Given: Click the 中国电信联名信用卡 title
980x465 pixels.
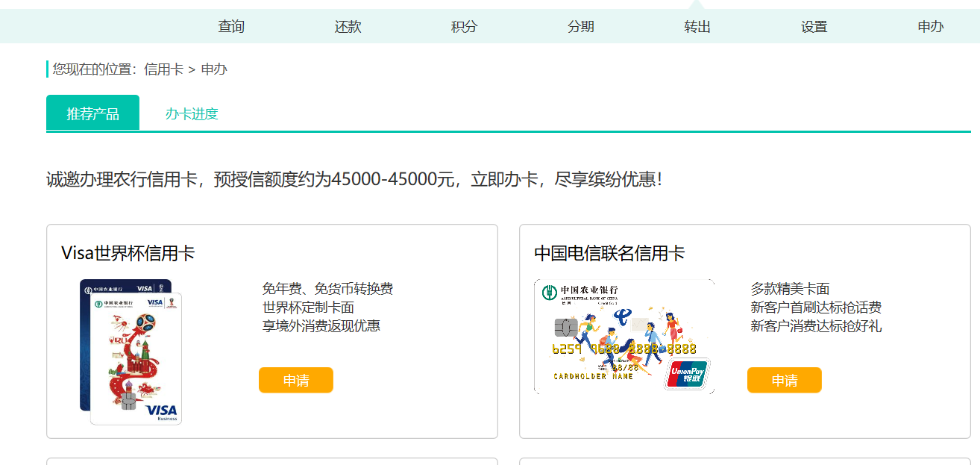Looking at the screenshot, I should (609, 253).
